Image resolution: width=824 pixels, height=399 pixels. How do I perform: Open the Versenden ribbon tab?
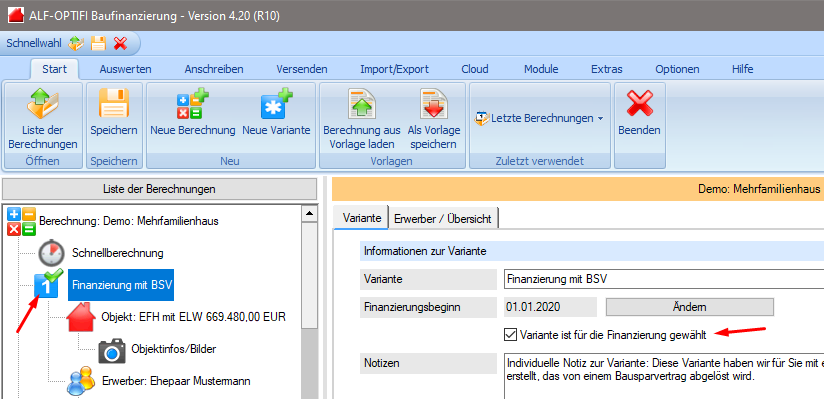pyautogui.click(x=302, y=69)
